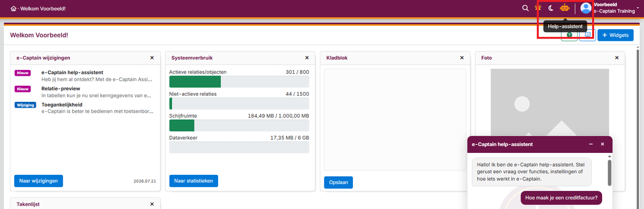The image size is (644, 209).
Task: Toggle dark mode with moon icon
Action: (551, 8)
